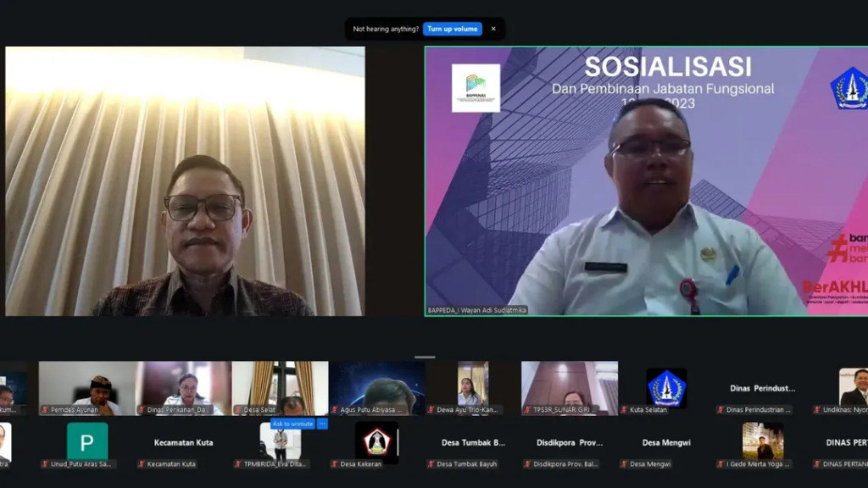
Task: Click the I Gede Merta Yoga thumbnail
Action: click(x=763, y=441)
